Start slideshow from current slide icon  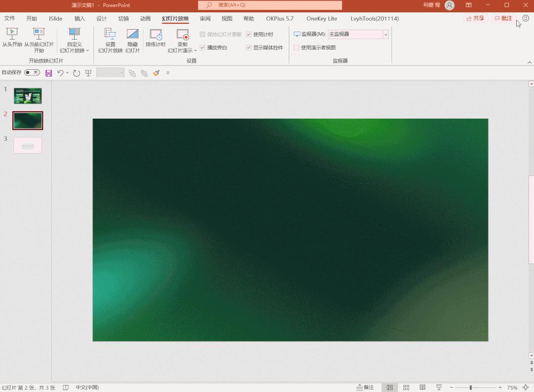point(39,34)
